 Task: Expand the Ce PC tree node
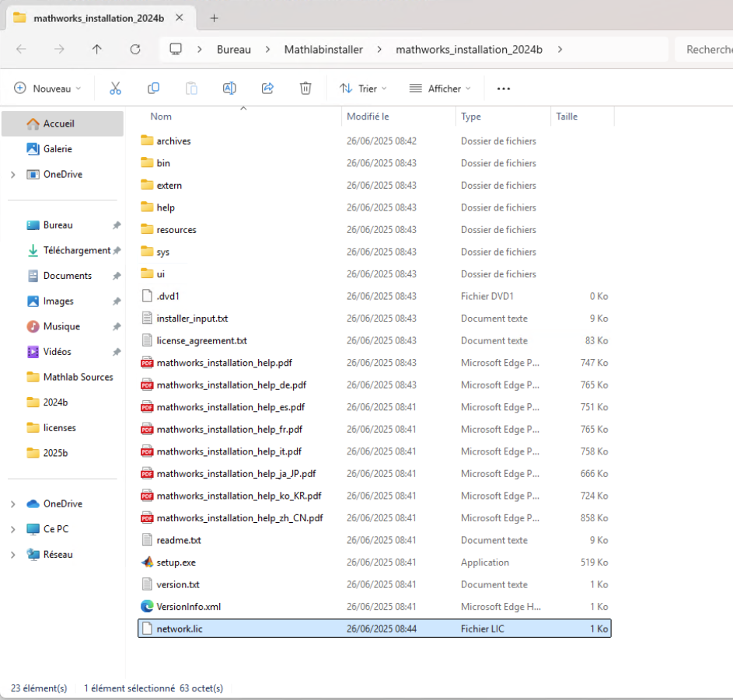pyautogui.click(x=13, y=529)
